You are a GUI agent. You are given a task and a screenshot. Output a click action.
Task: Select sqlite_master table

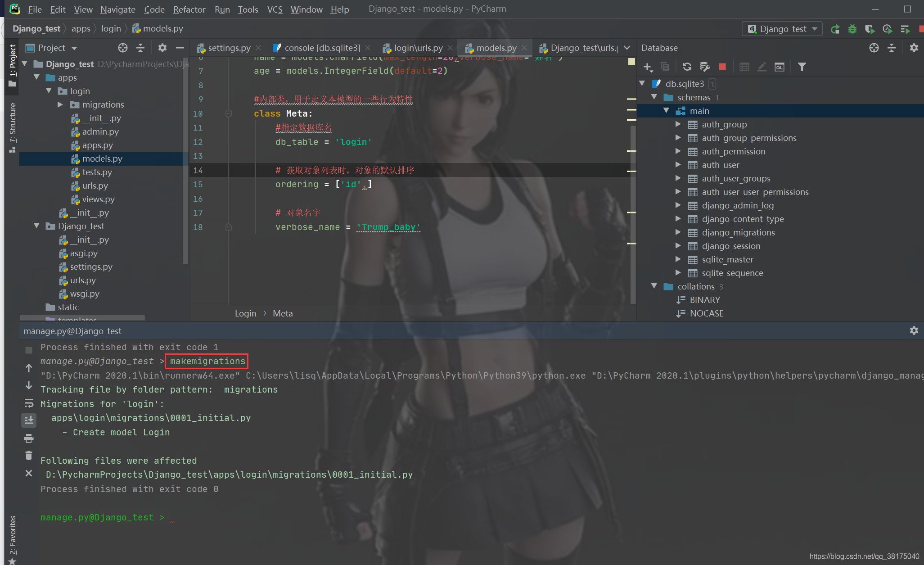pyautogui.click(x=727, y=259)
